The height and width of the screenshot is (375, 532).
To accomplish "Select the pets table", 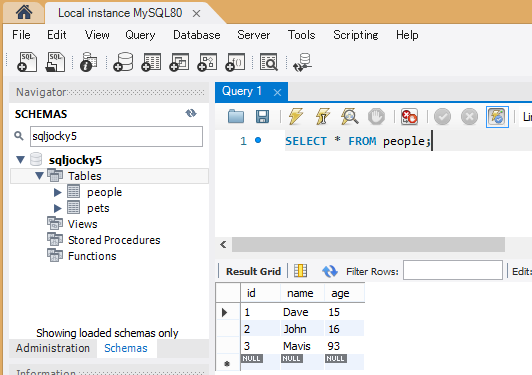I will pos(98,208).
